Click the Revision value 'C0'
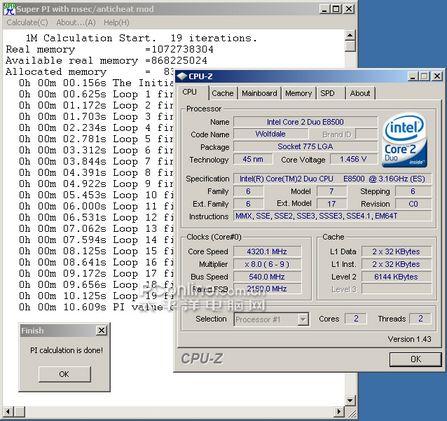Screen dimensions: 447x421 click(413, 204)
